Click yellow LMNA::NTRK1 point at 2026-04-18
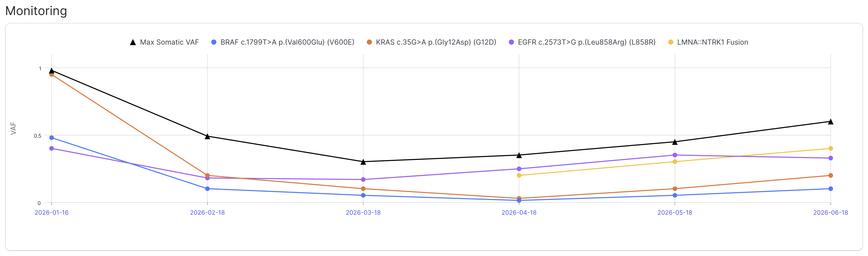 (x=519, y=175)
